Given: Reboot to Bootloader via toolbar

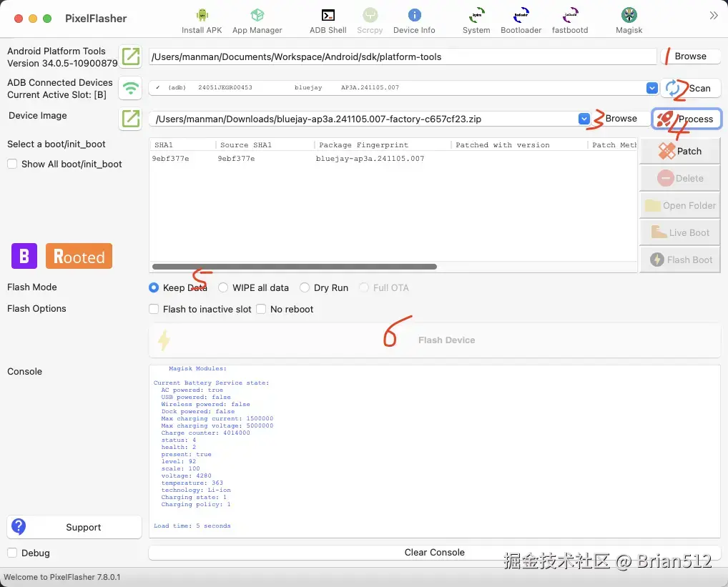Looking at the screenshot, I should (x=521, y=21).
